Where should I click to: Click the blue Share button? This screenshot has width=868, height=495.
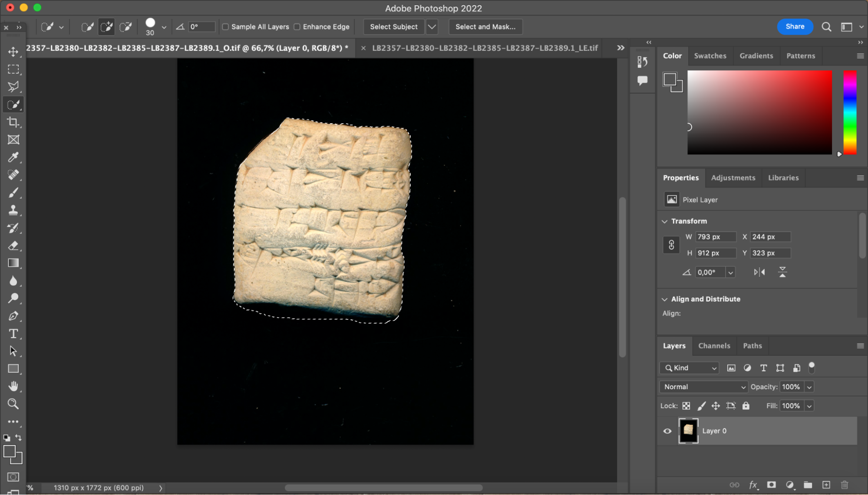[795, 26]
